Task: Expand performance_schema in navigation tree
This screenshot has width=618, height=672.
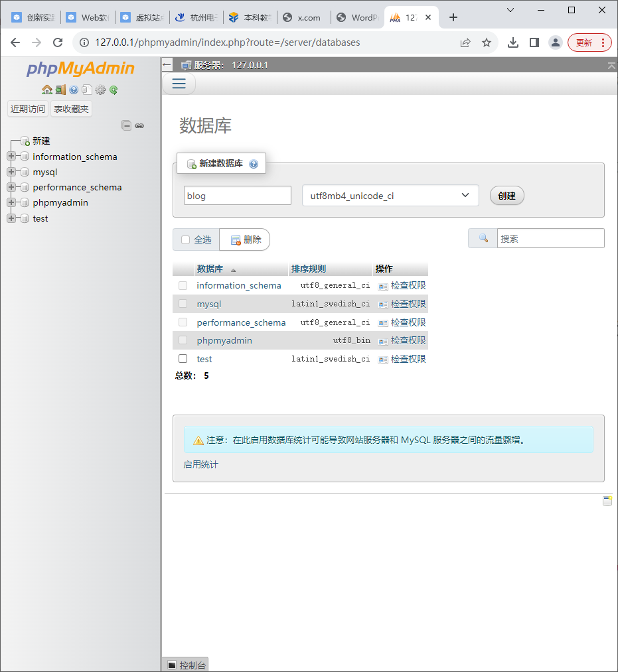Action: [x=11, y=187]
